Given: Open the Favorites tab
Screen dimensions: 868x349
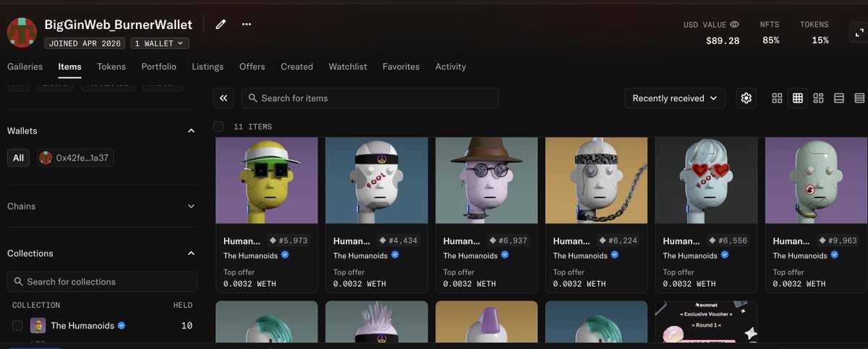Looking at the screenshot, I should click(401, 67).
